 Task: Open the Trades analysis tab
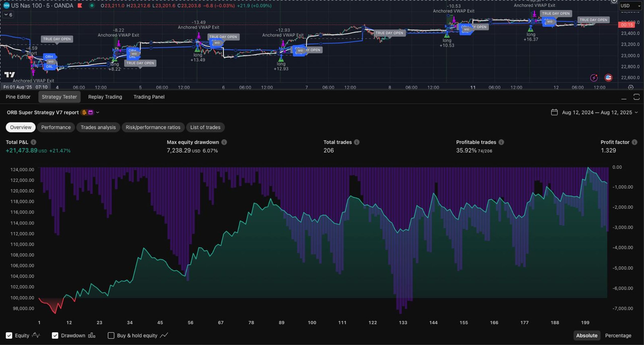[x=98, y=127]
